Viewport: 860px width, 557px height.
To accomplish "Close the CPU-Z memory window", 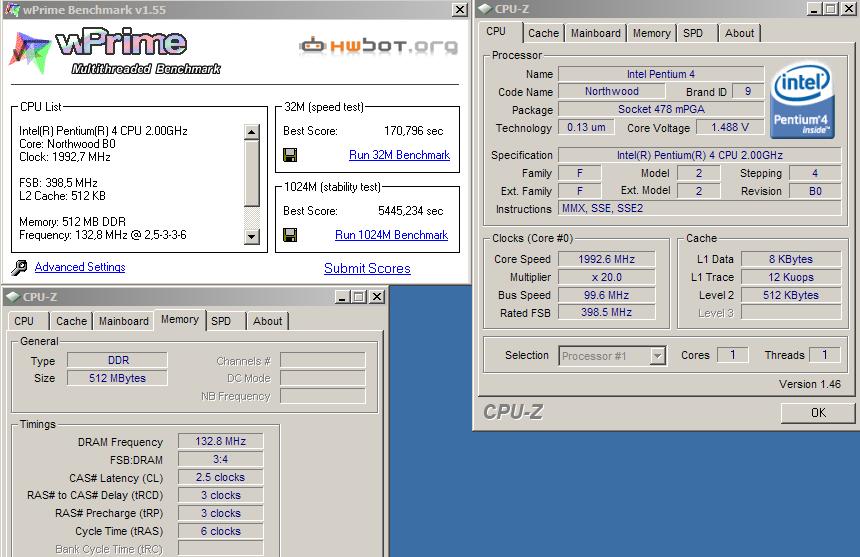I will (x=377, y=297).
